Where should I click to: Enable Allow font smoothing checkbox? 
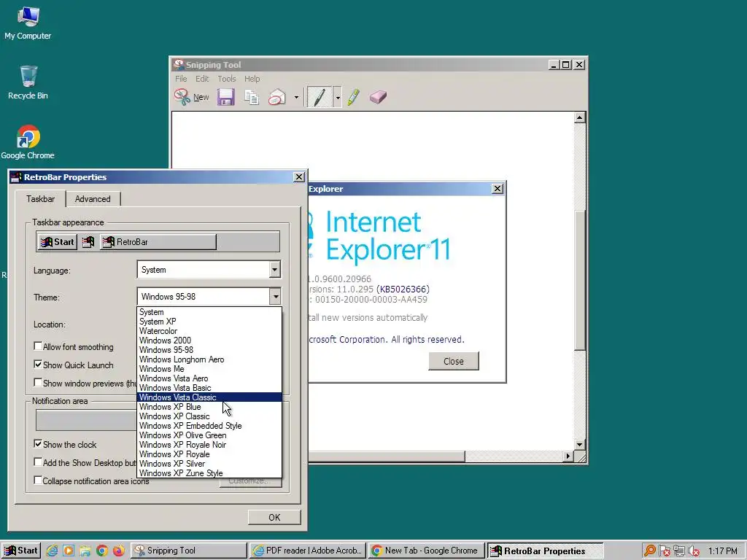tap(38, 346)
